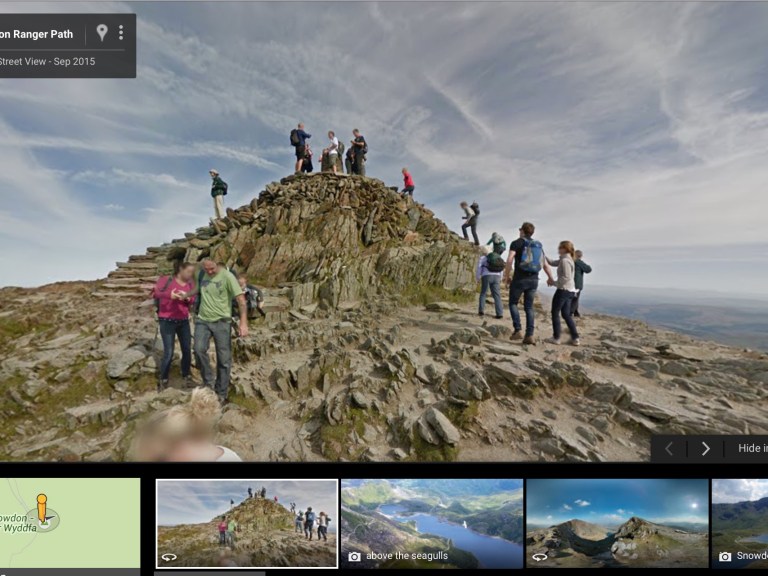Click the thumbnail strip horizontal scrollbar
The image size is (768, 576).
point(210,573)
